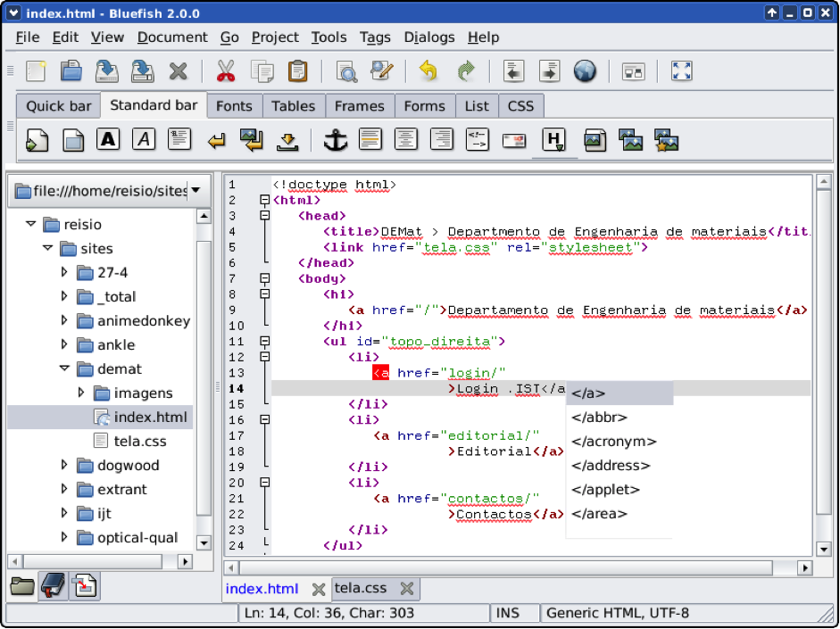Click the editor horizontal scrollbar
Image resolution: width=840 pixels, height=629 pixels.
506,567
